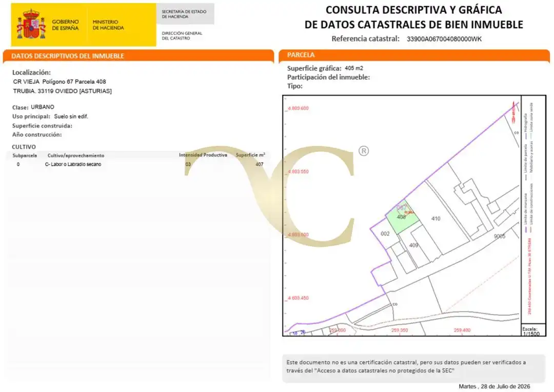Click the 'Superficie construida:' label
Screen dimensions: 554x392
point(42,126)
